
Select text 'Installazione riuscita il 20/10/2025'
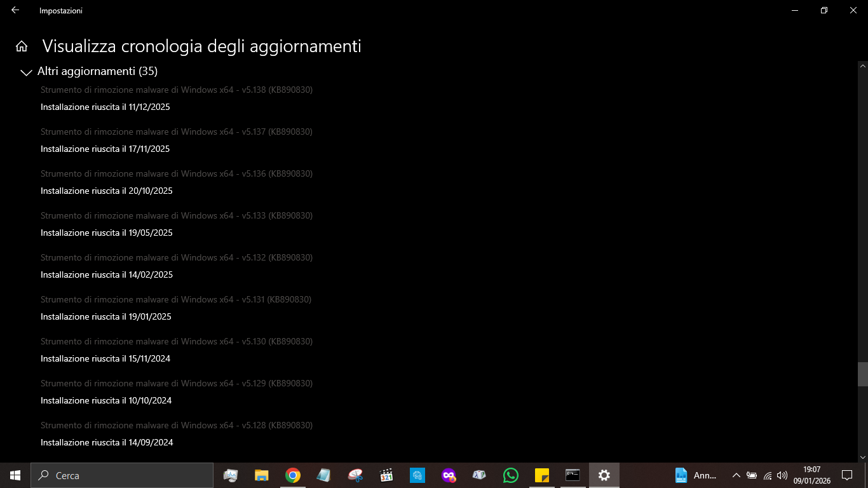(107, 191)
